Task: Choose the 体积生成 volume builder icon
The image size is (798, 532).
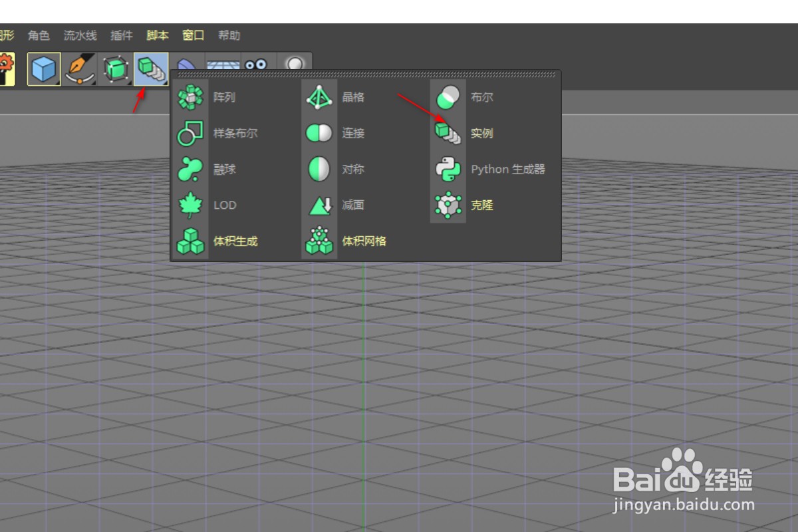Action: click(x=191, y=241)
